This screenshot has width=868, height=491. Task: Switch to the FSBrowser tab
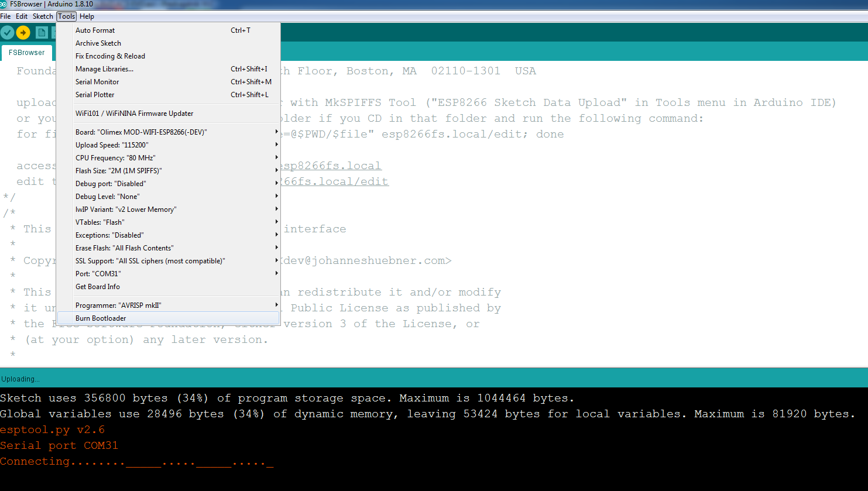coord(27,53)
